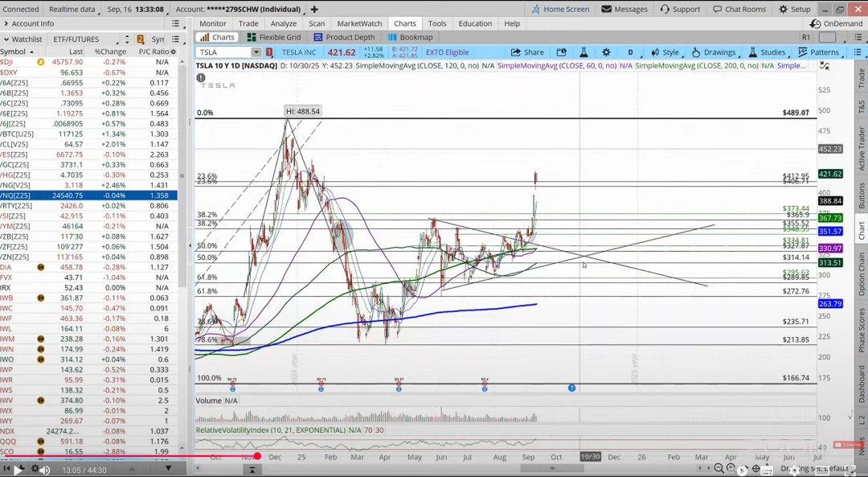Open the Setup menu
The image size is (868, 477).
coord(795,9)
